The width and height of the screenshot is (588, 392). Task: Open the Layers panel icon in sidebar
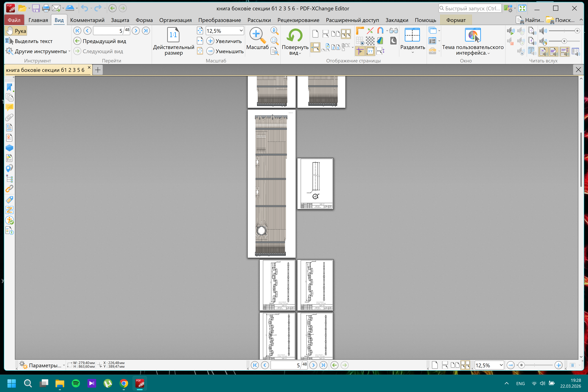pyautogui.click(x=9, y=148)
